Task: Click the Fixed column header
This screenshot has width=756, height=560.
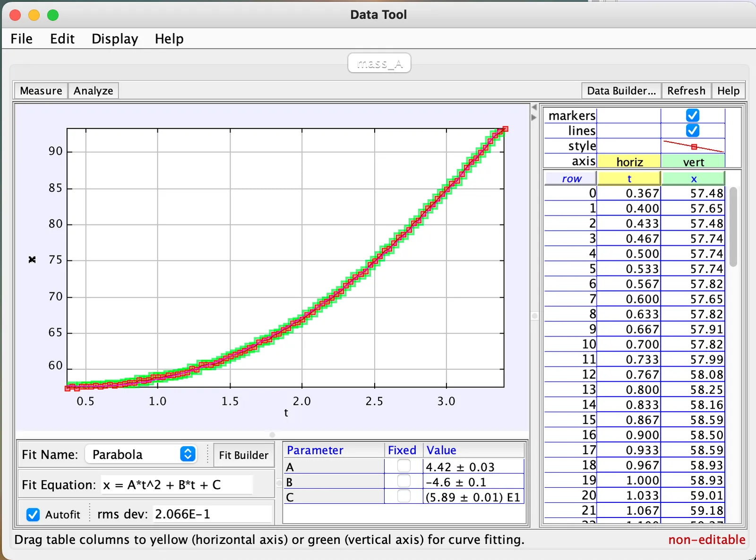Action: pyautogui.click(x=404, y=450)
